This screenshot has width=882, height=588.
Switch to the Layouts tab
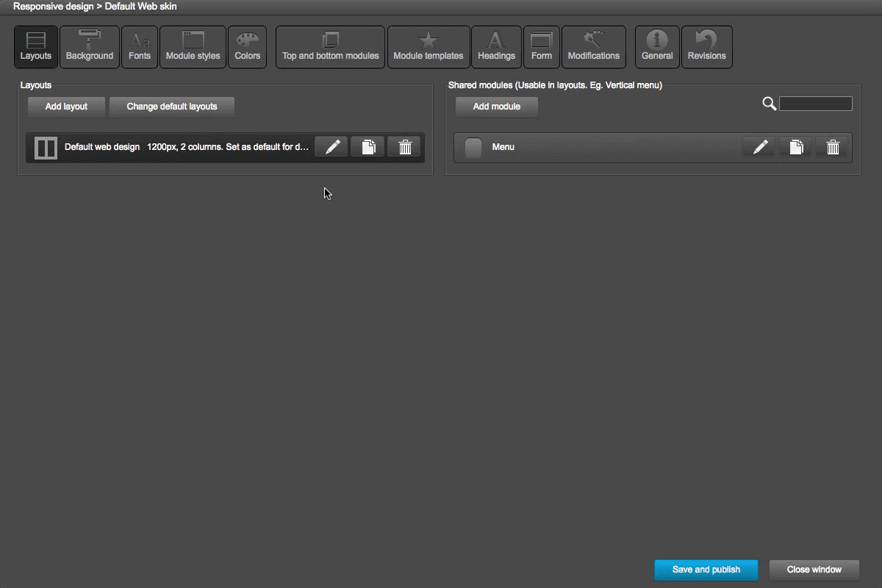[35, 46]
